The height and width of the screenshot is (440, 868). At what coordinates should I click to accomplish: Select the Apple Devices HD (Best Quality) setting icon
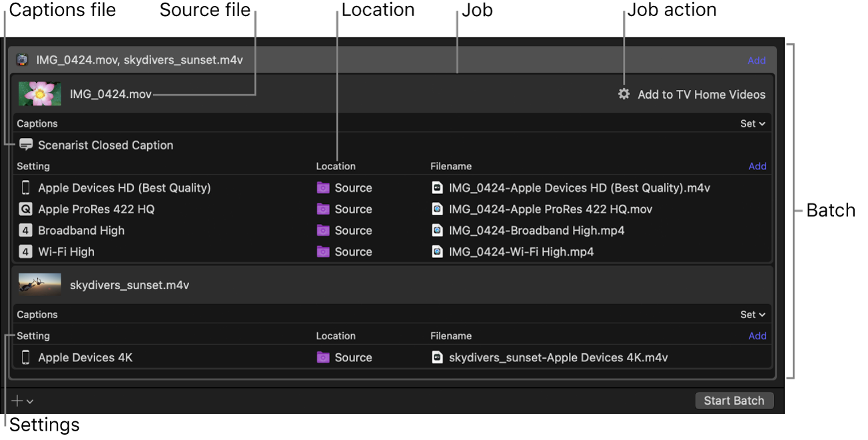click(x=27, y=188)
